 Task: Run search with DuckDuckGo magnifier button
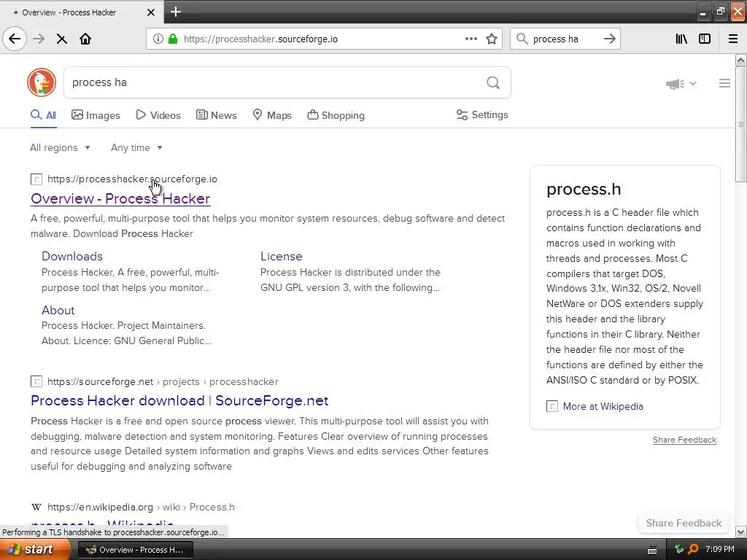493,83
